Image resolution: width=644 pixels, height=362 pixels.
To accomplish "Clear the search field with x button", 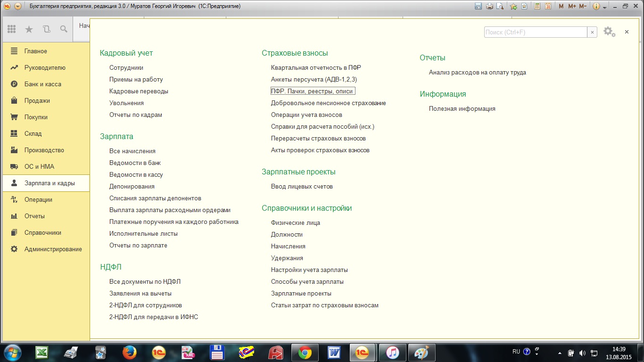I will point(592,32).
